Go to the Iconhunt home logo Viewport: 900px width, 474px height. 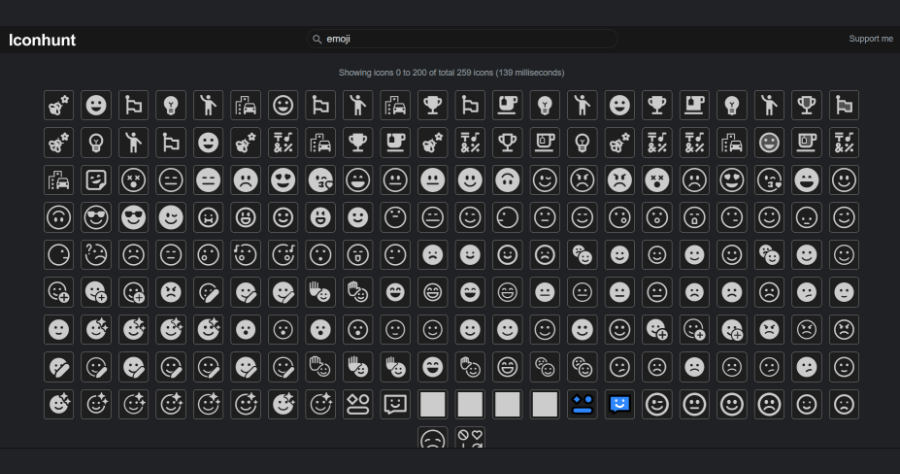pos(42,40)
